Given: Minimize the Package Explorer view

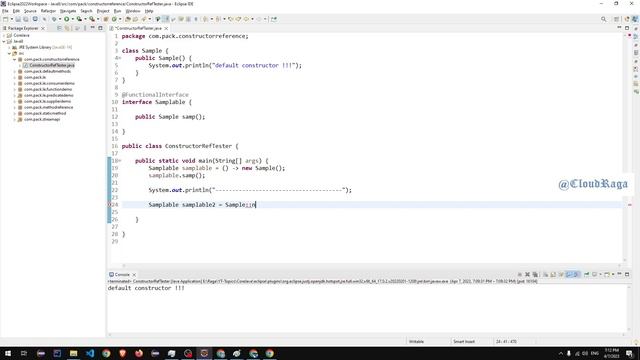Looking at the screenshot, I should coord(93,28).
